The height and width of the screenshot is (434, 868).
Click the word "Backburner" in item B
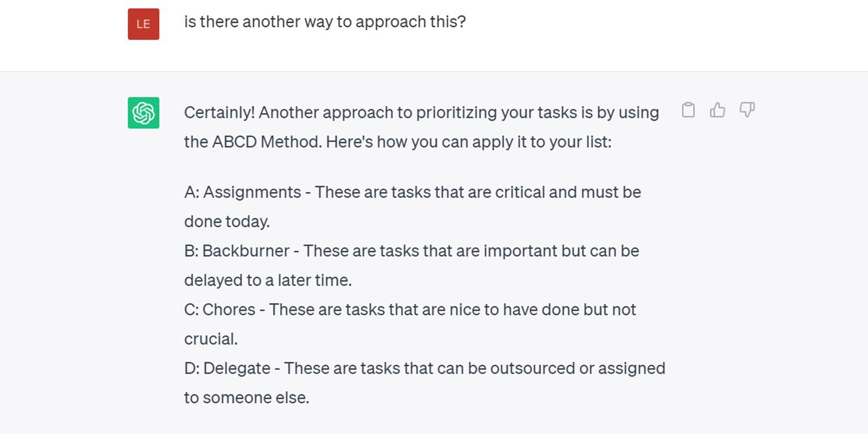246,251
